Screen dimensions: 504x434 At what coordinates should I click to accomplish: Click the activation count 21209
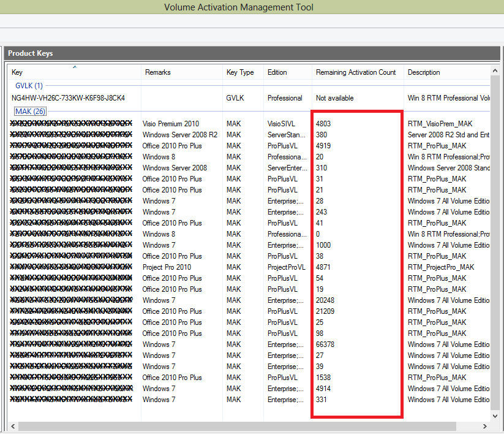pyautogui.click(x=325, y=311)
